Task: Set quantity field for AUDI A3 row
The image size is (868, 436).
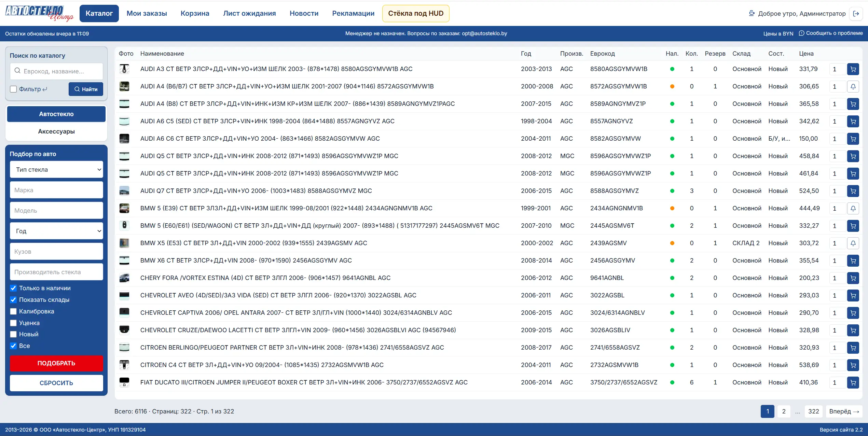Action: 838,69
